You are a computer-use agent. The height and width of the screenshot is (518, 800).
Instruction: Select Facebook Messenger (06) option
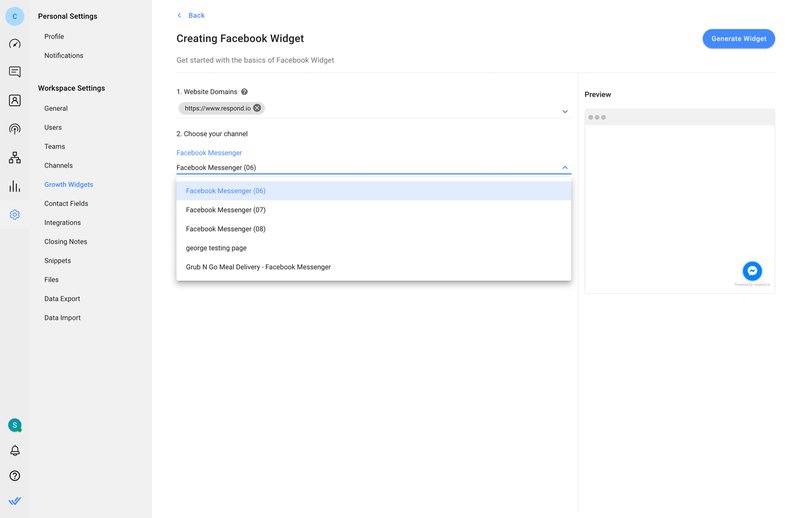pos(373,191)
